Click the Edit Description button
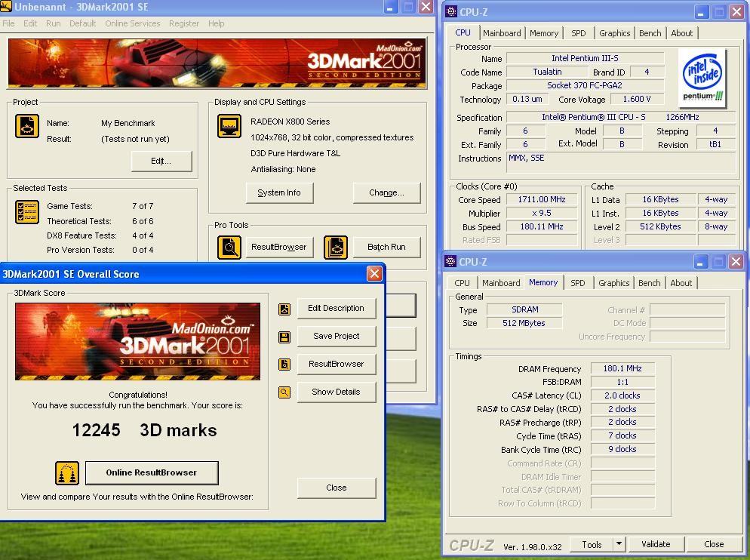The height and width of the screenshot is (560, 750). click(336, 308)
